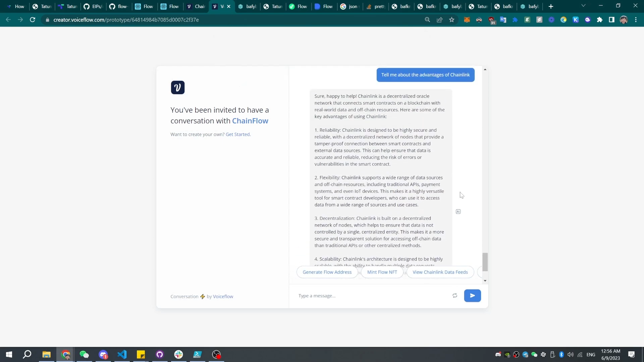
Task: Open the Get Started link
Action: [237, 134]
